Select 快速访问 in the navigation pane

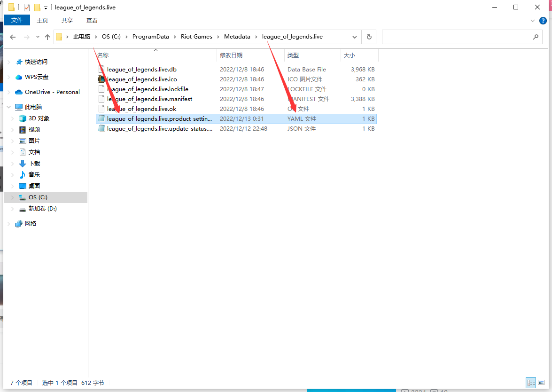36,62
